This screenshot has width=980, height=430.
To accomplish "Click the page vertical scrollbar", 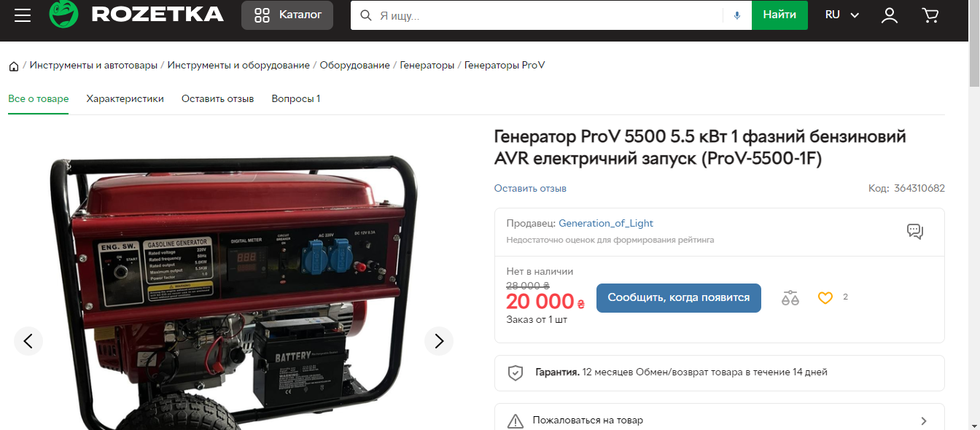I will (974, 215).
